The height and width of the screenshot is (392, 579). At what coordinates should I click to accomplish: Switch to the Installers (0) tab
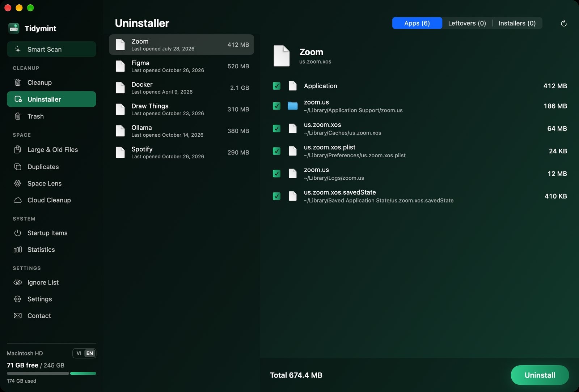[517, 23]
